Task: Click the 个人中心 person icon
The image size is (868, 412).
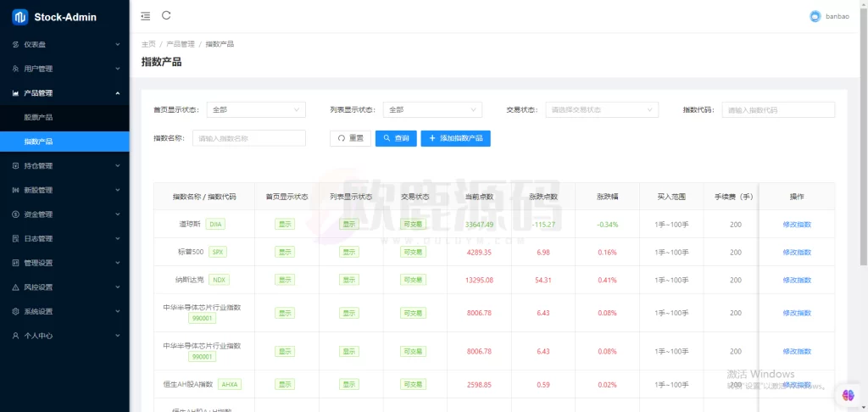Action: 15,336
